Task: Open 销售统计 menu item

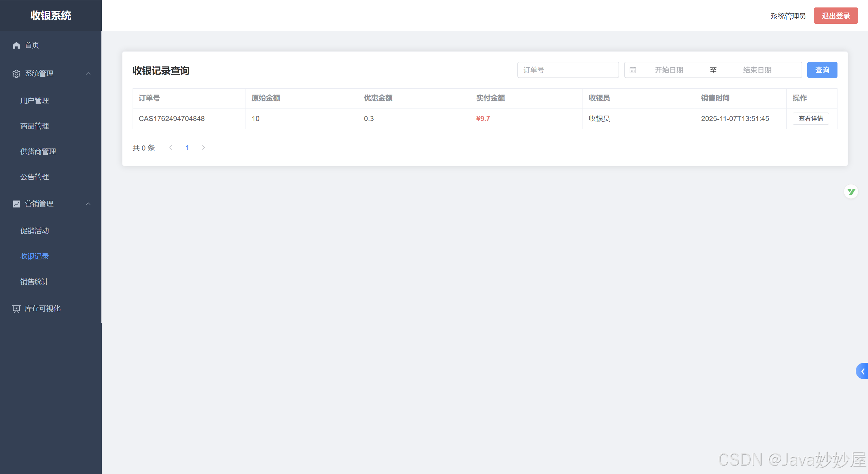Action: point(35,282)
